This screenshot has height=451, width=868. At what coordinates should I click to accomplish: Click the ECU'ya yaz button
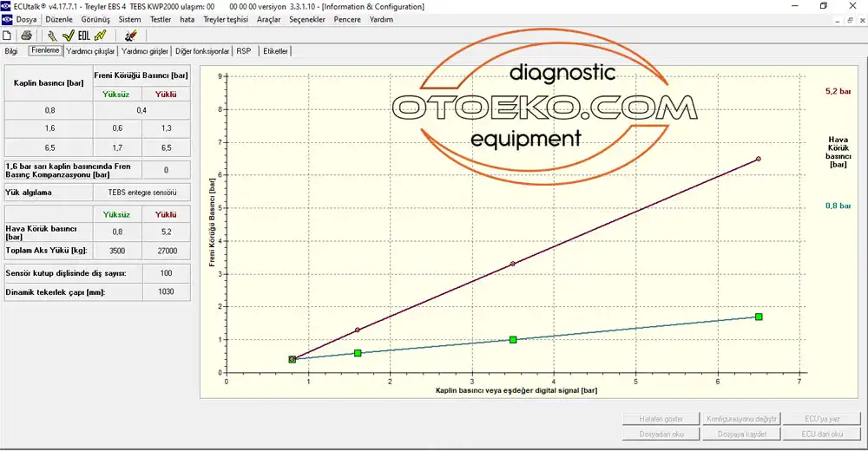tap(819, 418)
